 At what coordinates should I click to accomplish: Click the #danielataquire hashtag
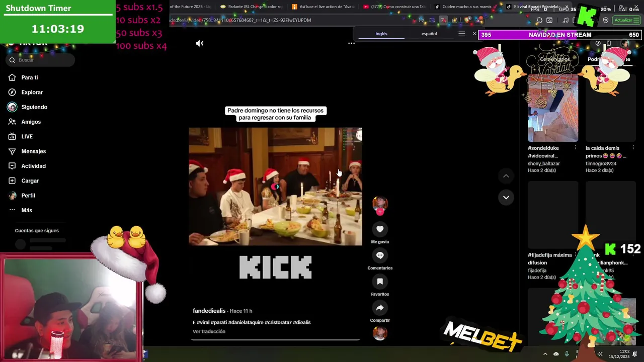(x=247, y=322)
